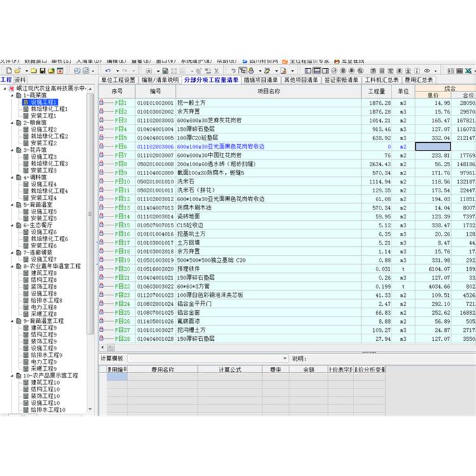Image resolution: width=476 pixels, height=476 pixels.
Task: Click the project tree vertical scrollbar down arrow
Action: (90, 409)
